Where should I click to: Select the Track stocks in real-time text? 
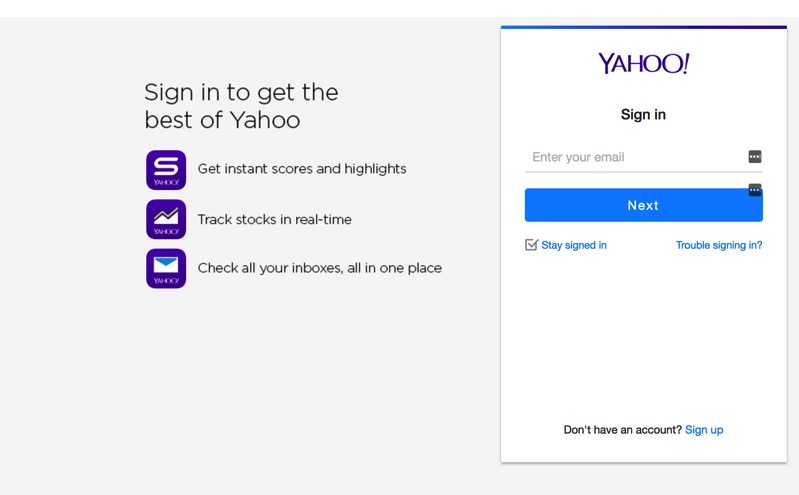pos(274,219)
